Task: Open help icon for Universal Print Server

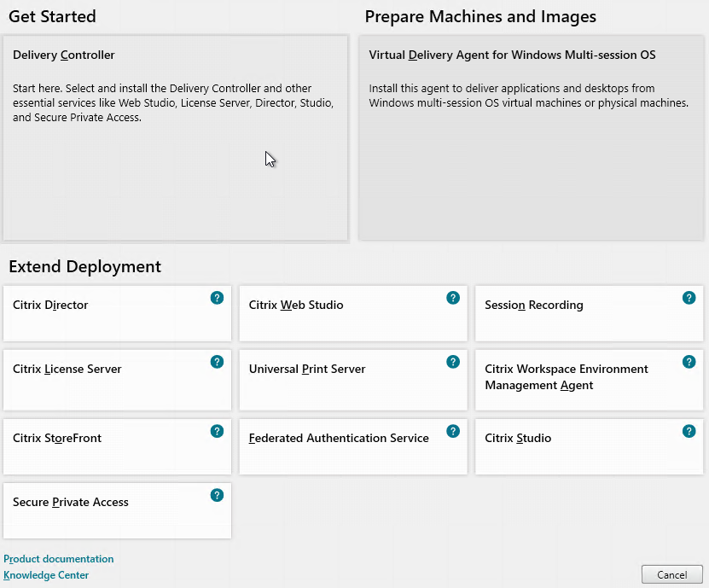Action: pyautogui.click(x=453, y=362)
